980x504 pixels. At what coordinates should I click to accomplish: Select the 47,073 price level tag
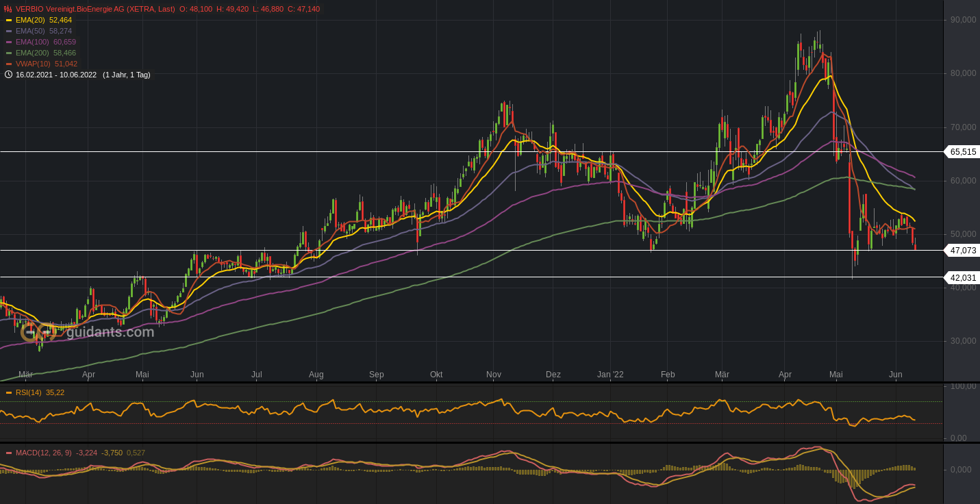[962, 250]
